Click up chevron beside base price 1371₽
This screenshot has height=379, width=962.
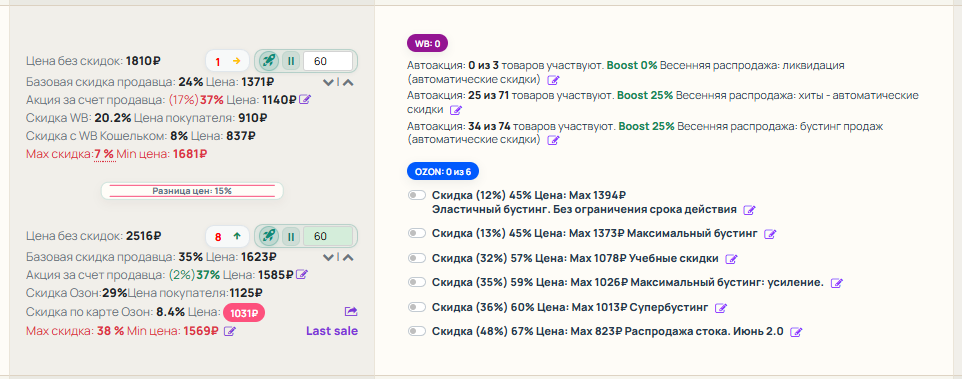point(348,82)
